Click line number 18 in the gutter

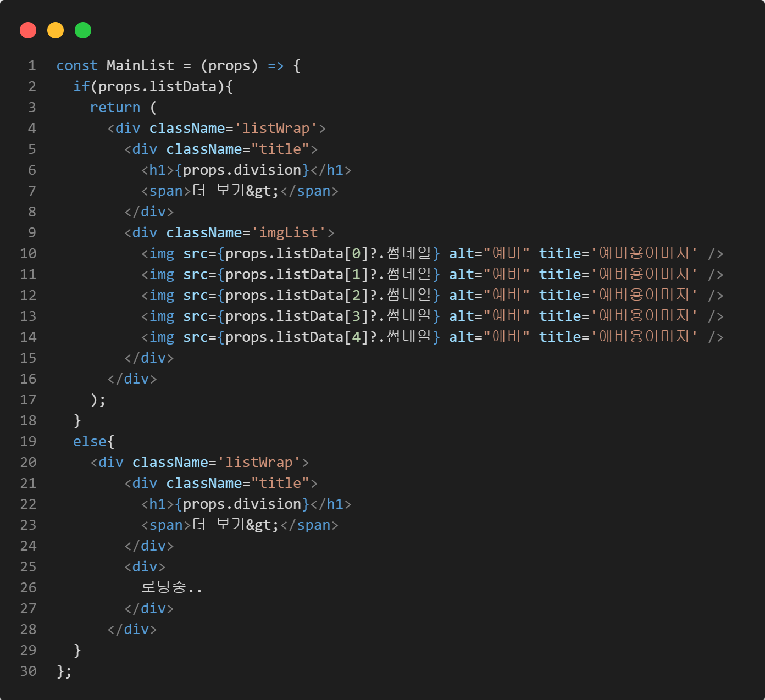click(x=28, y=420)
